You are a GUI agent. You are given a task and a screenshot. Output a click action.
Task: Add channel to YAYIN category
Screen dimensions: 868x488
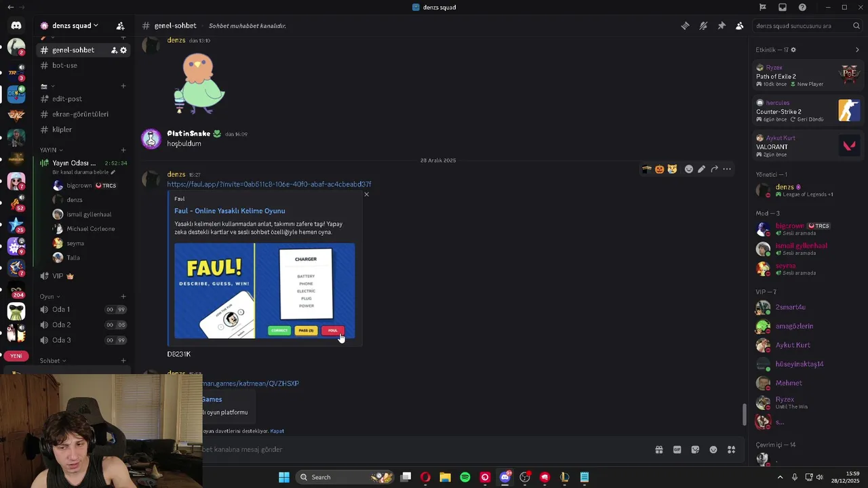[x=123, y=150]
